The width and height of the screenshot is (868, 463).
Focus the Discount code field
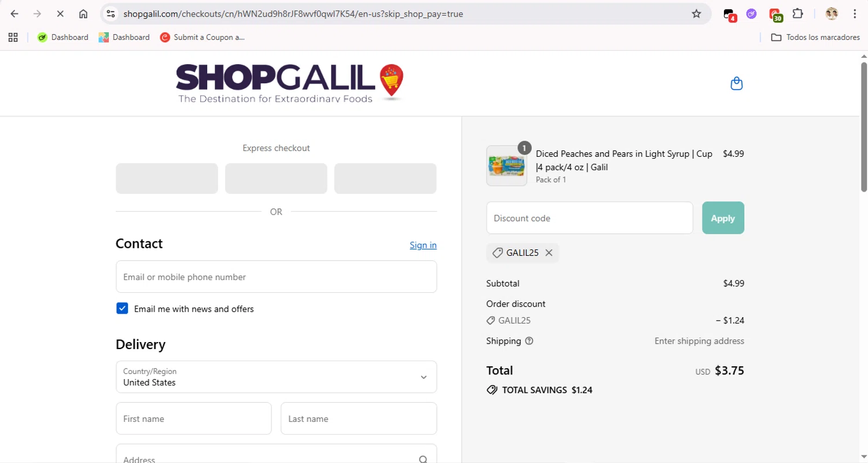point(589,218)
